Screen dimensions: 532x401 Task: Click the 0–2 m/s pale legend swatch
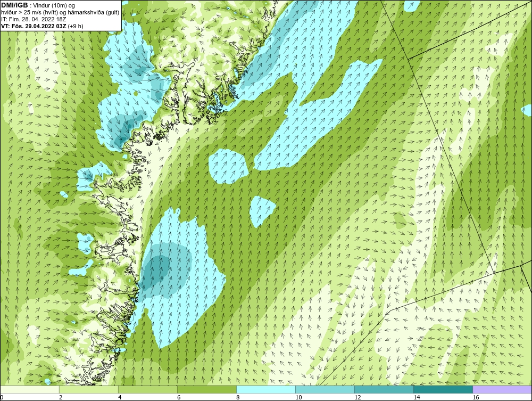pyautogui.click(x=29, y=389)
